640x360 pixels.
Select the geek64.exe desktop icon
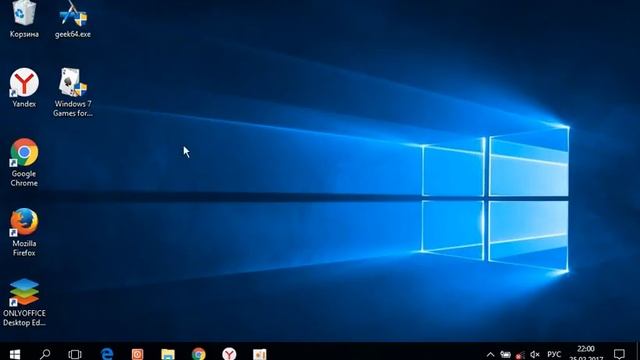[x=73, y=19]
